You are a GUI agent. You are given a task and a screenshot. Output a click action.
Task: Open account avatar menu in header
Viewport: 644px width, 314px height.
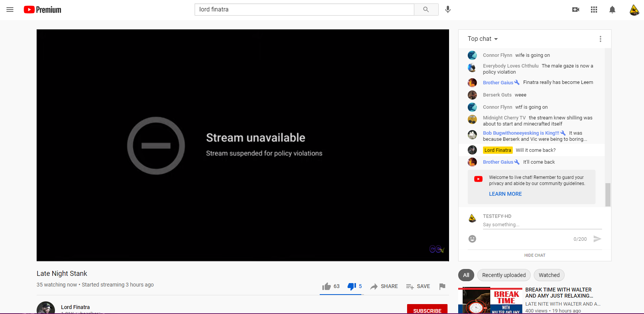(634, 10)
